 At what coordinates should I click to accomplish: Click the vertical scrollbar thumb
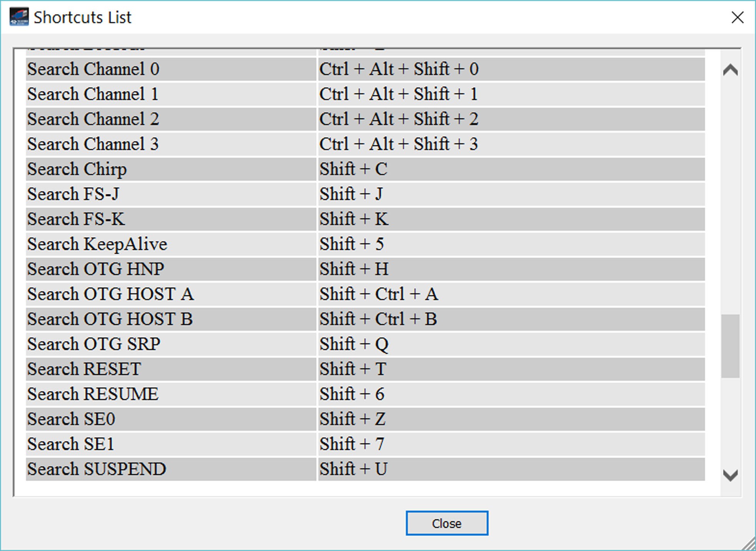point(730,346)
